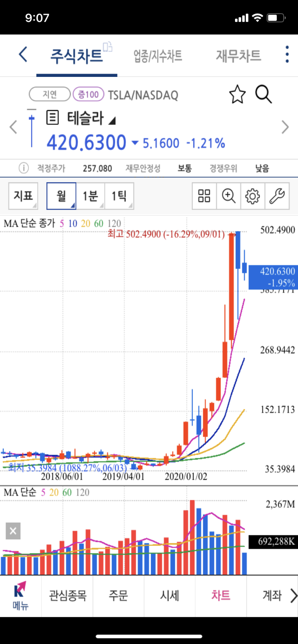Open the K 메뉴 main menu
The height and width of the screenshot is (644, 298).
20,596
